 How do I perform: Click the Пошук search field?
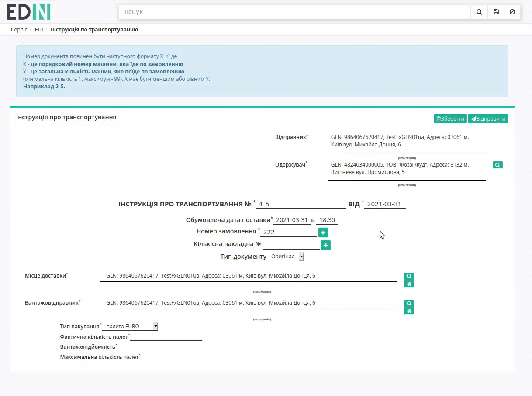pos(295,12)
